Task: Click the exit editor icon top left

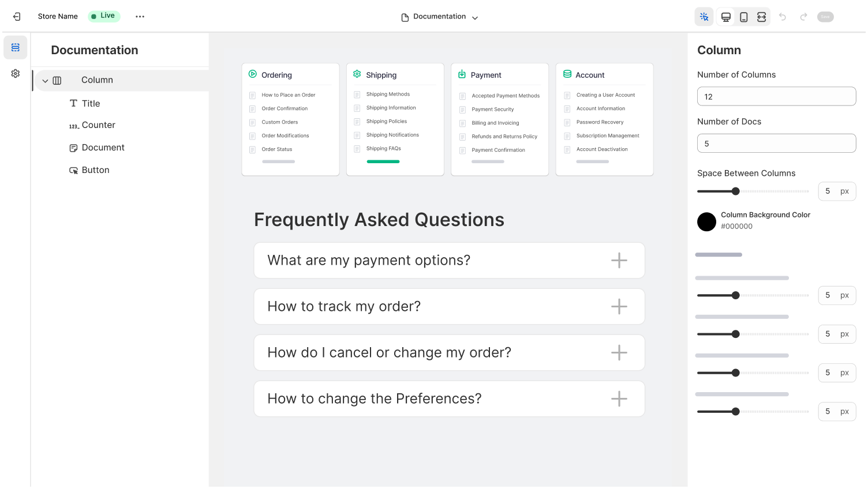Action: (16, 16)
